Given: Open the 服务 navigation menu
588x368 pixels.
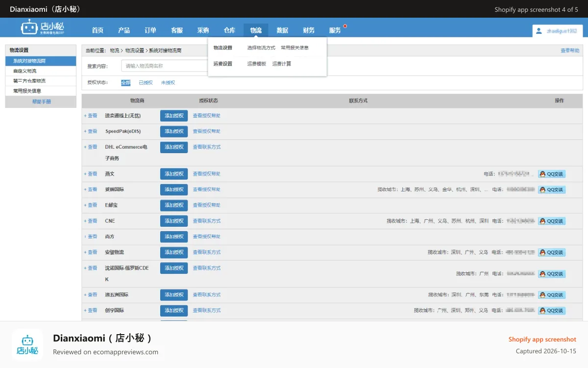Looking at the screenshot, I should [x=335, y=30].
